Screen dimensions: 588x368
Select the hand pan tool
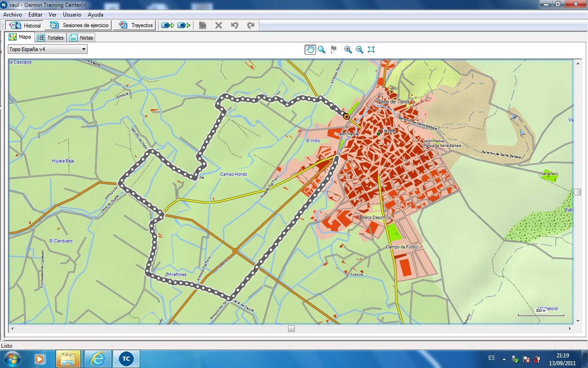click(311, 50)
